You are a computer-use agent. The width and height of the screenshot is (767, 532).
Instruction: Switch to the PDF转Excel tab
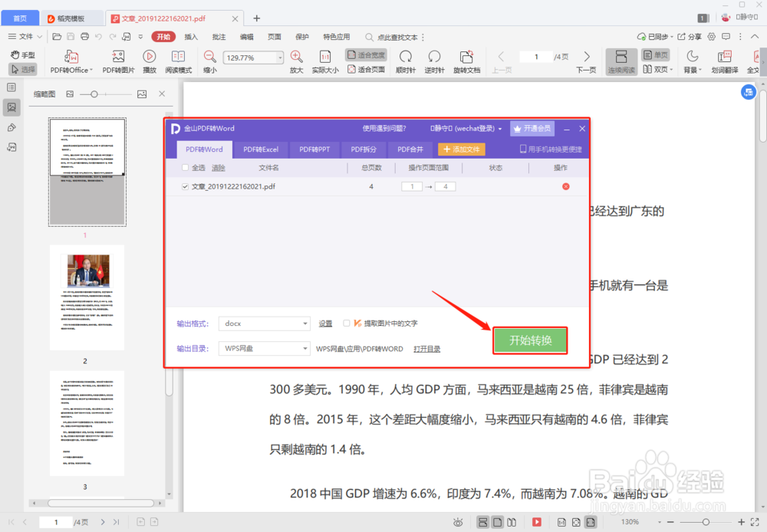(261, 149)
